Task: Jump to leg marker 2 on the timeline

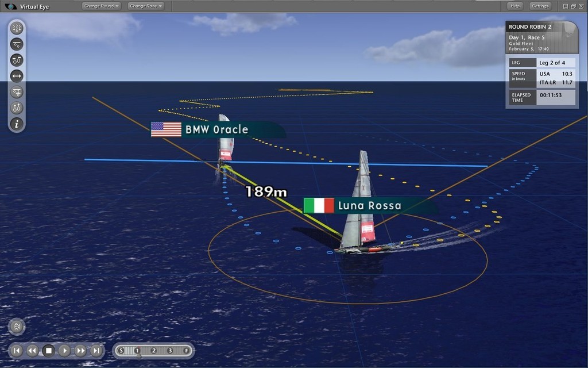Action: (x=153, y=350)
